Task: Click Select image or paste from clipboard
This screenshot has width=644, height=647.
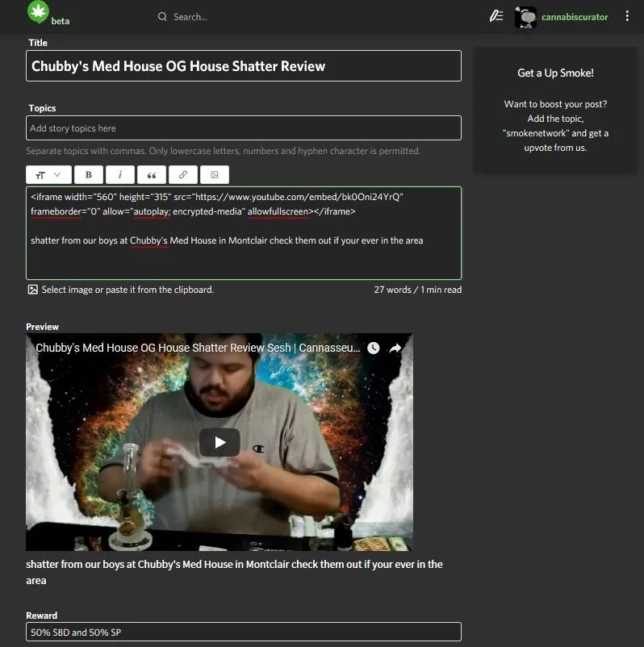Action: coord(128,290)
